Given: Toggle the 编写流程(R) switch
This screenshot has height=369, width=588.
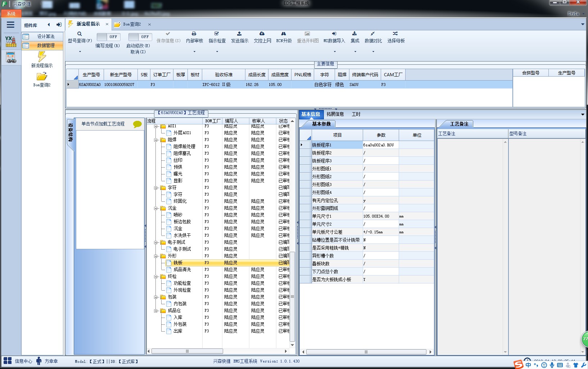Looking at the screenshot, I should (108, 37).
